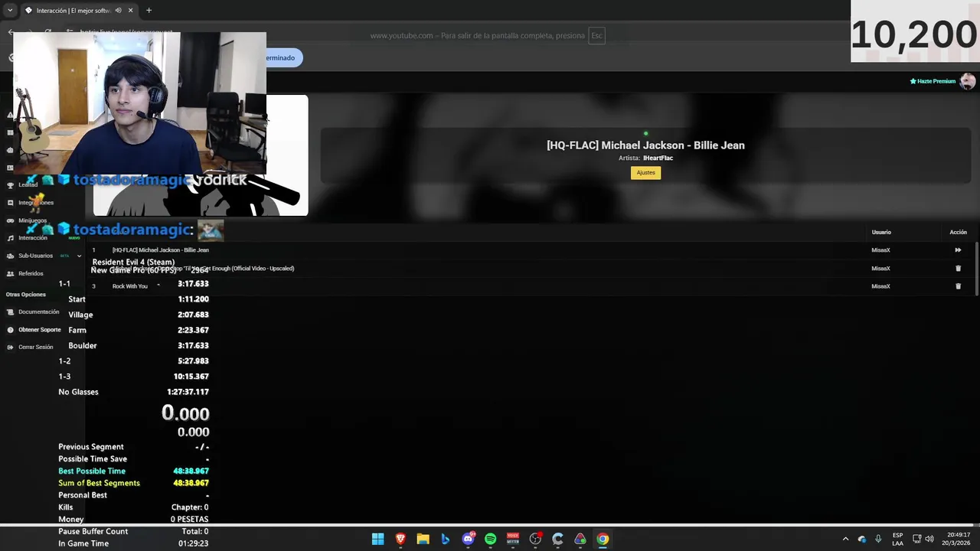Open the ESP LAA language selector

click(897, 539)
